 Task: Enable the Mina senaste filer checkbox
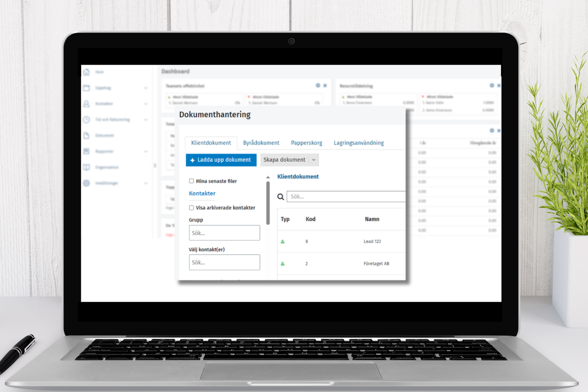click(191, 181)
